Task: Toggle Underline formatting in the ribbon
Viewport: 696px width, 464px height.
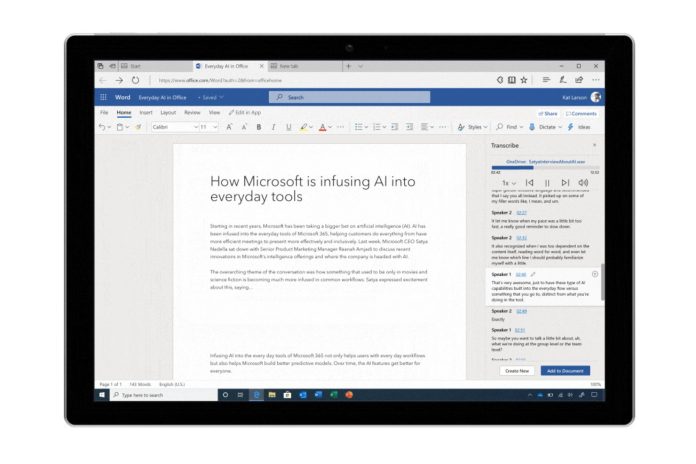Action: [x=289, y=127]
